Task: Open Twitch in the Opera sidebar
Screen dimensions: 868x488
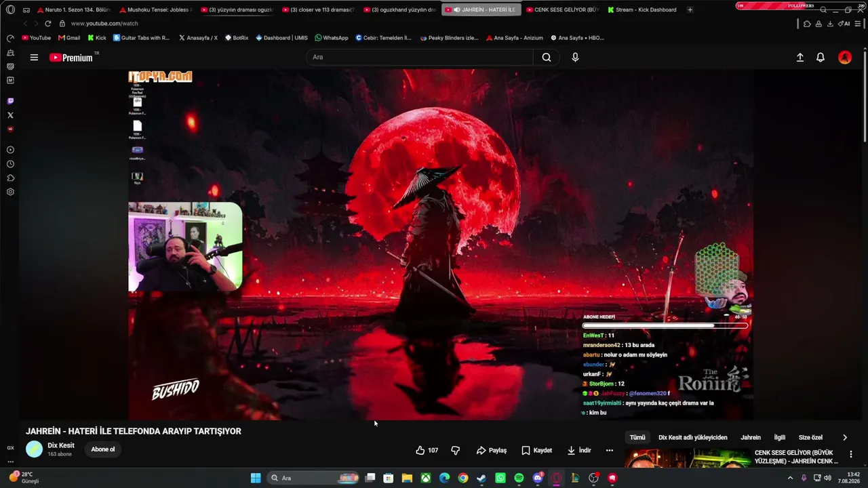Action: pos(10,101)
